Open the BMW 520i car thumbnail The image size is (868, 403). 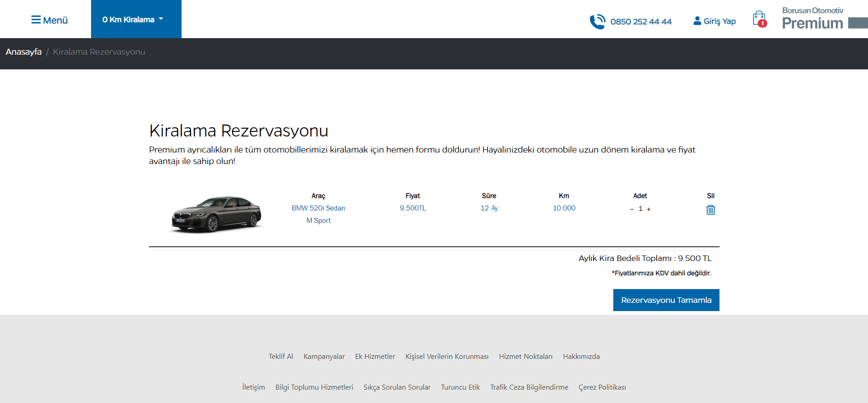[217, 214]
